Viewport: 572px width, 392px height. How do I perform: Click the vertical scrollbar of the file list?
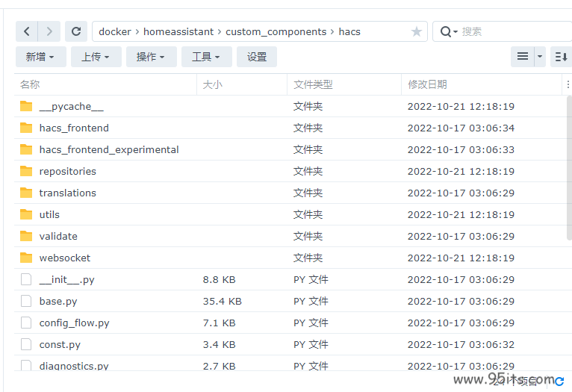[x=569, y=168]
